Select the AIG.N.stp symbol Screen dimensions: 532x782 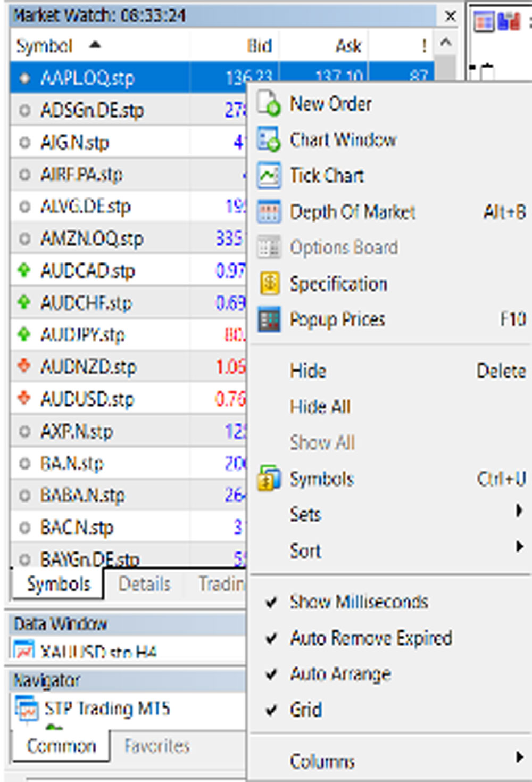pyautogui.click(x=75, y=142)
